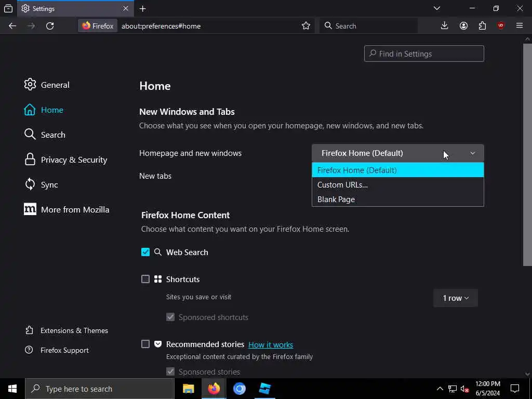
Task: Open Privacy & Security settings
Action: point(66,159)
